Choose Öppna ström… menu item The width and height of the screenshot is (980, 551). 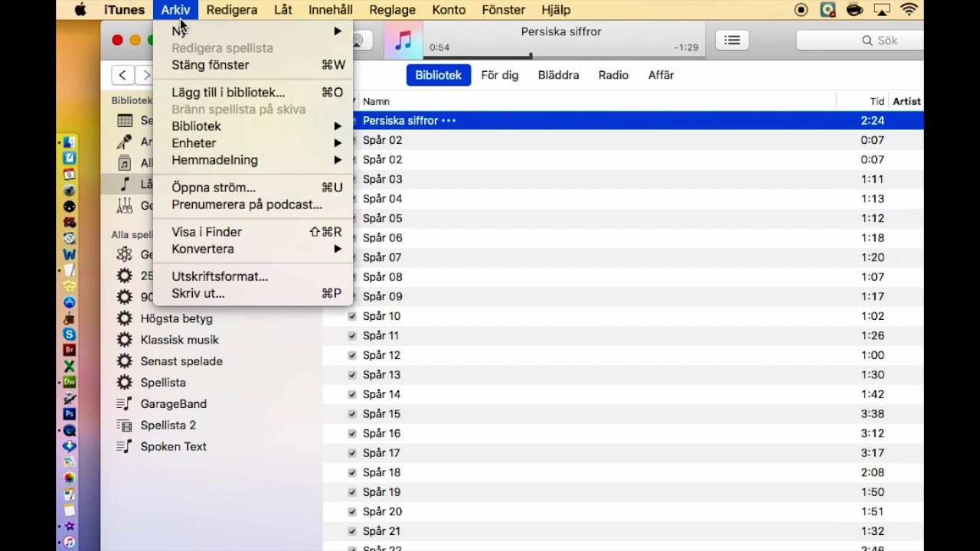[x=253, y=187]
